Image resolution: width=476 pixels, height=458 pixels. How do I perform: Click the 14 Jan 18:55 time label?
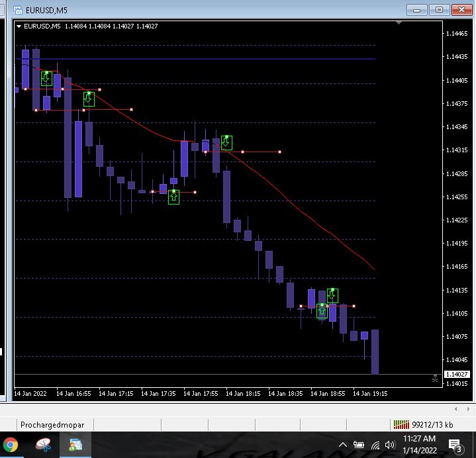(x=328, y=394)
